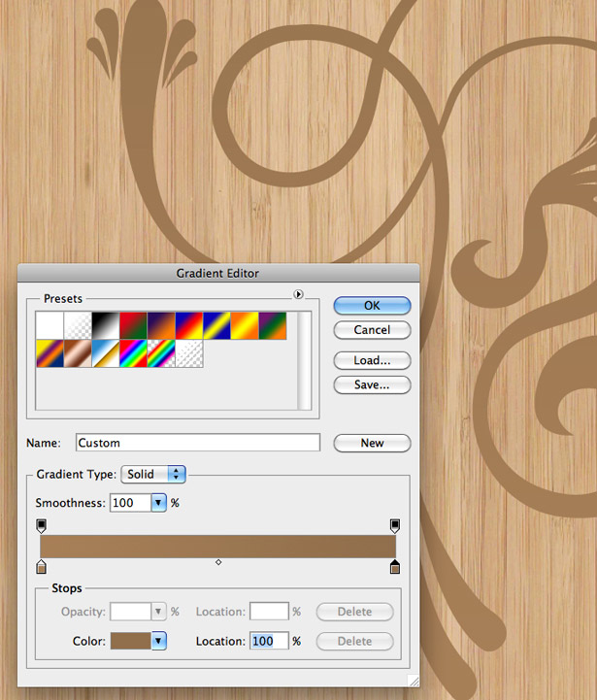The height and width of the screenshot is (700, 597).
Task: Click the brown gradient preview bar
Action: point(217,546)
